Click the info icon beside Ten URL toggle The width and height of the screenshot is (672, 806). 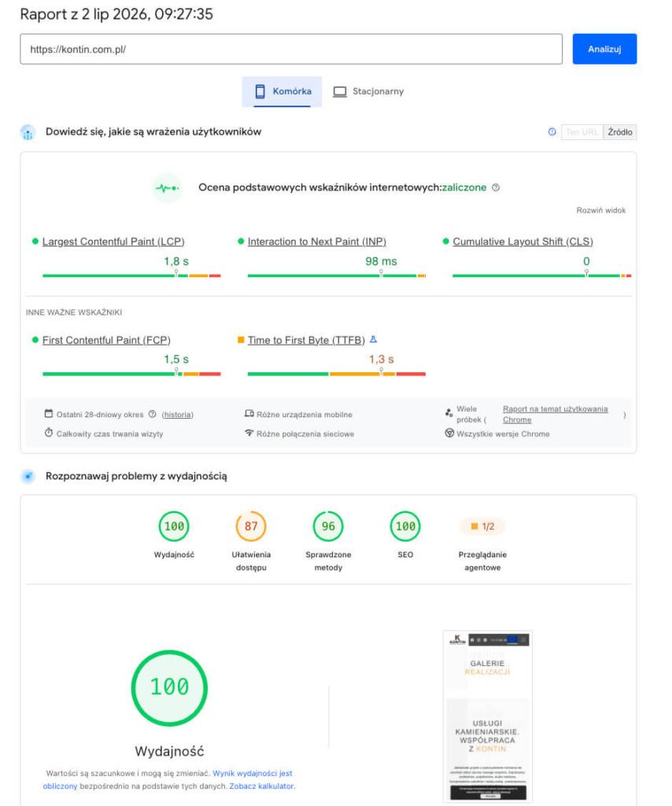click(552, 132)
